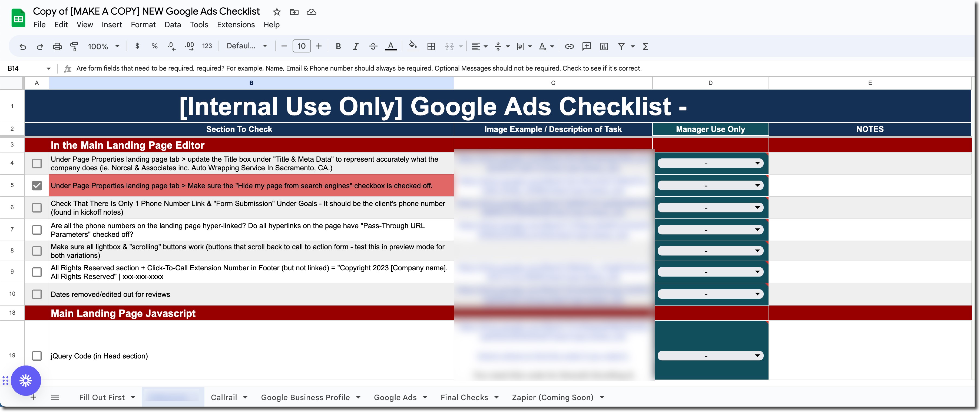This screenshot has width=980, height=412.
Task: Move document to folder icon
Action: click(294, 12)
